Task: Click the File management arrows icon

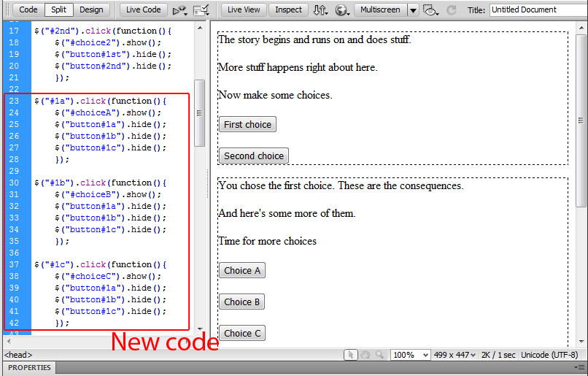Action: click(x=320, y=10)
